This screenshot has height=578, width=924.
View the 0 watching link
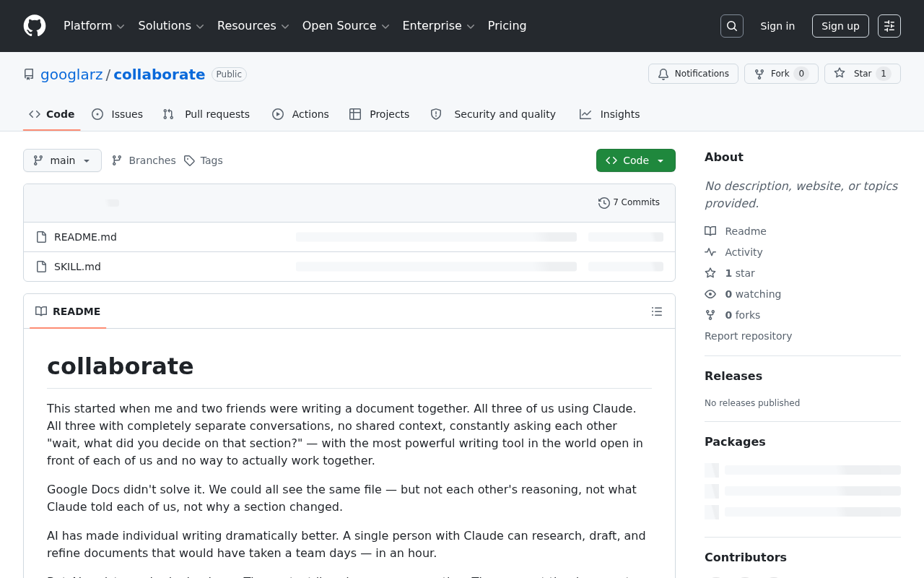pyautogui.click(x=743, y=294)
